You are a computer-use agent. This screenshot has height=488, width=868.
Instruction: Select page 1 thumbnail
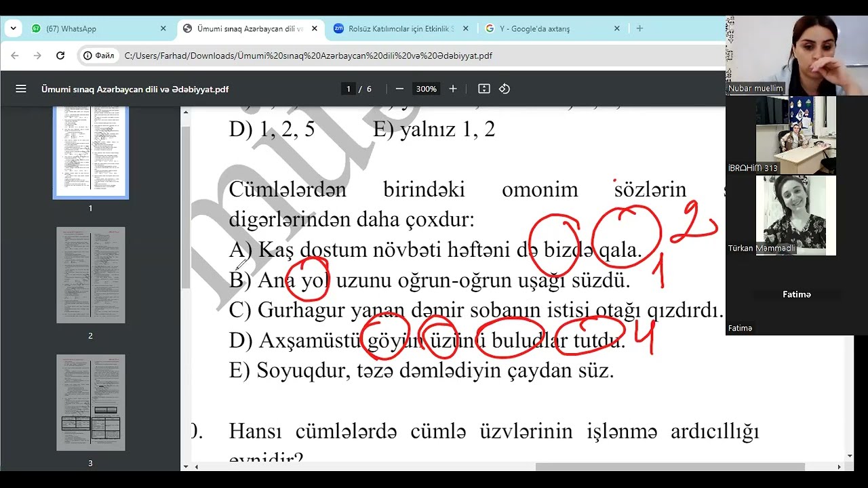pos(91,152)
